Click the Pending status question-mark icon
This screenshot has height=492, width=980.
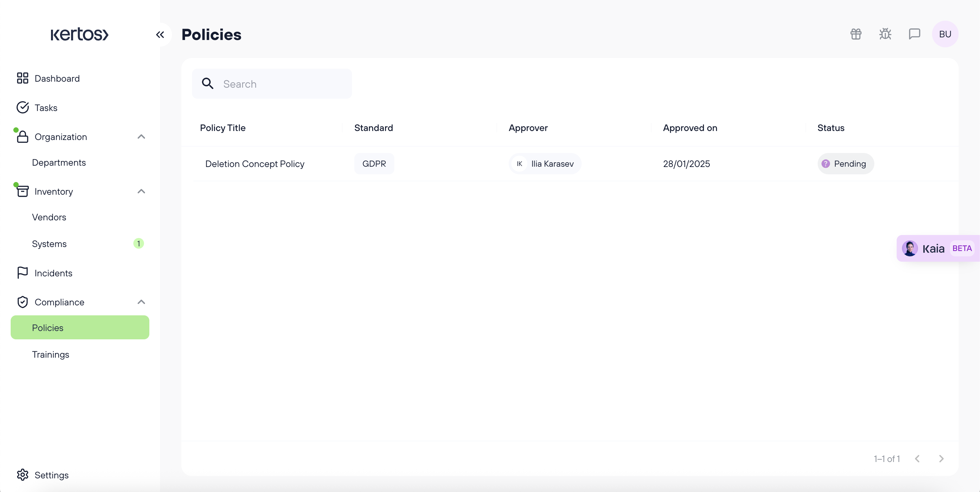[x=826, y=164]
